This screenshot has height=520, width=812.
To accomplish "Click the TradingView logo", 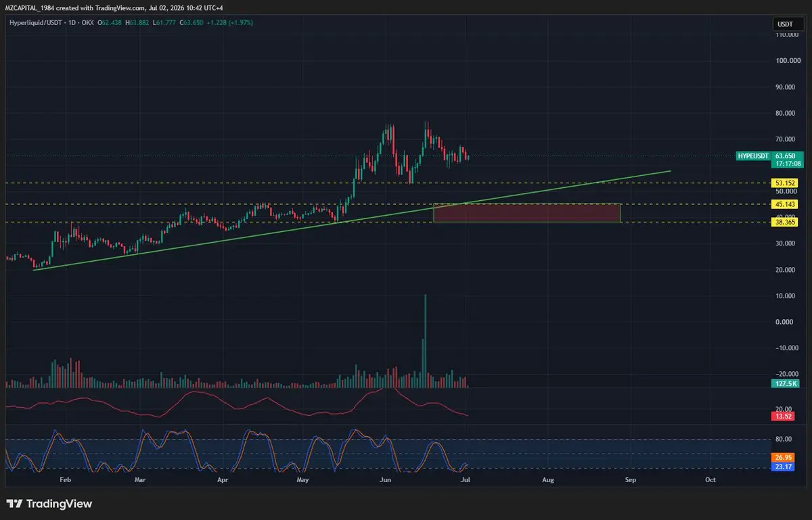I will (x=49, y=504).
